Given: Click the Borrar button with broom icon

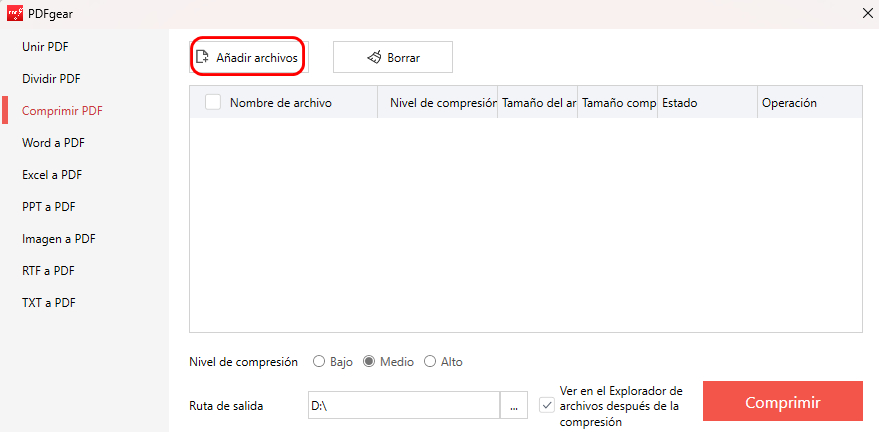Looking at the screenshot, I should [x=393, y=57].
